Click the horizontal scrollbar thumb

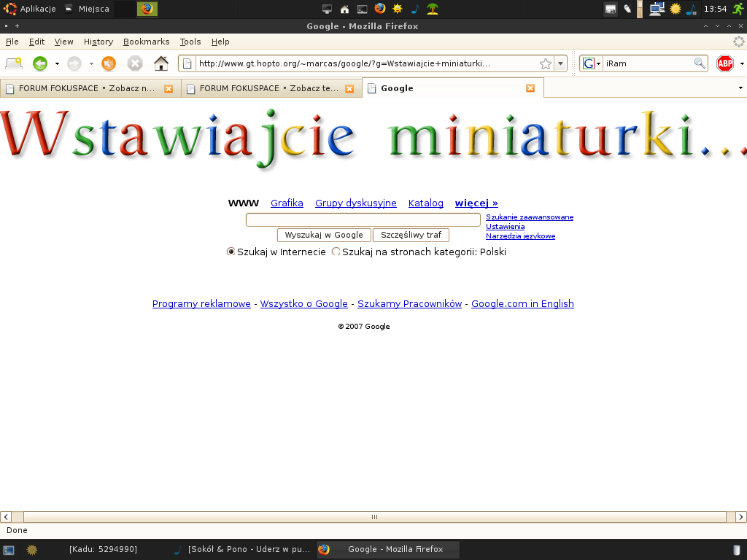coord(374,517)
